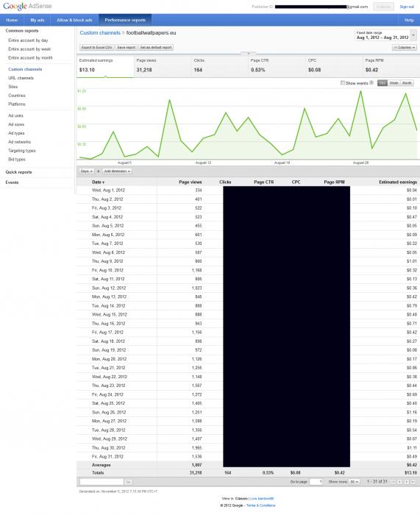Screen dimensions: 420x515
Task: Go to the last results page arrow
Action: (x=413, y=482)
